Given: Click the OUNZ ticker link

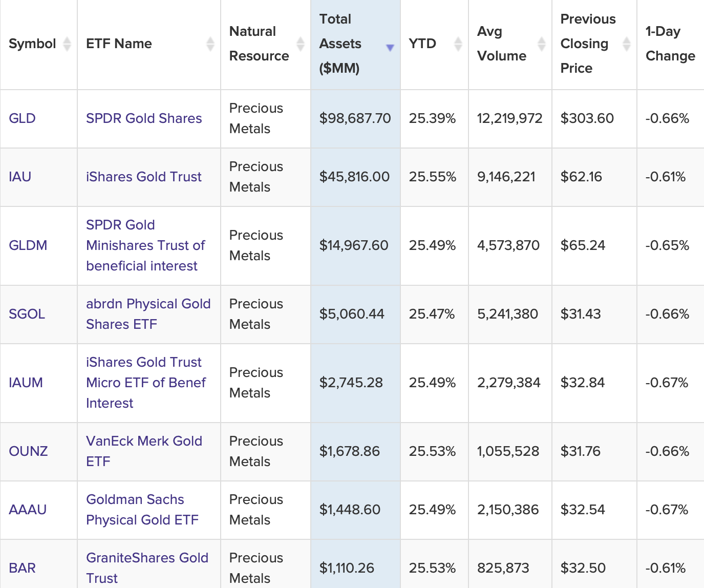Looking at the screenshot, I should 29,451.
